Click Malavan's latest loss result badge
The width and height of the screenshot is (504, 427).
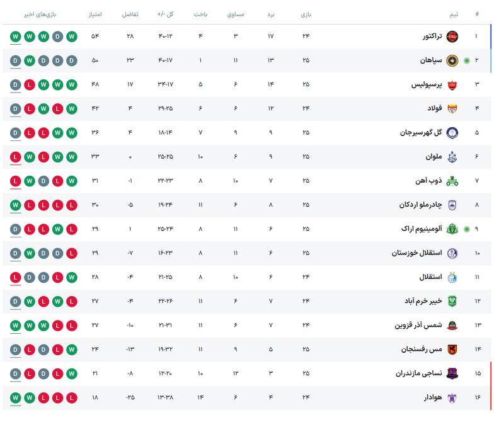click(15, 157)
